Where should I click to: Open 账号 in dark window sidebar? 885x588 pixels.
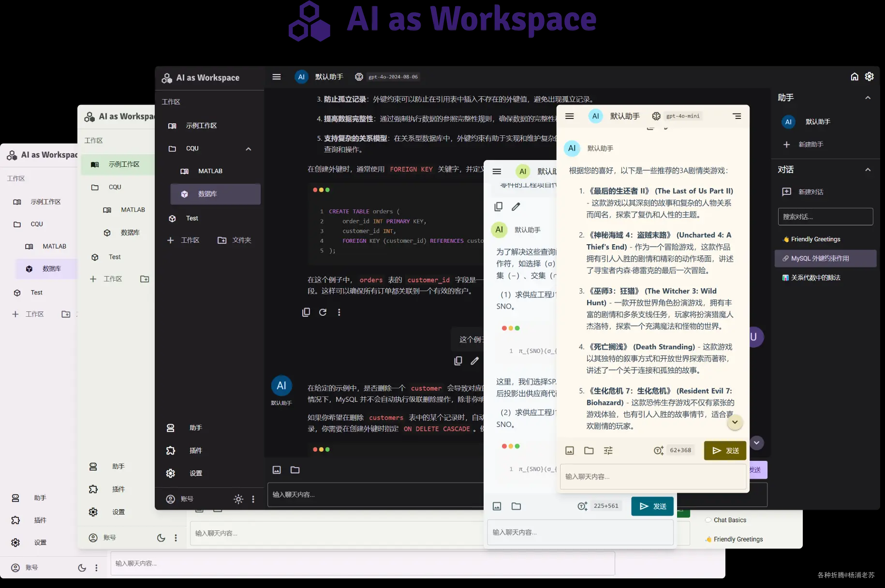point(180,499)
